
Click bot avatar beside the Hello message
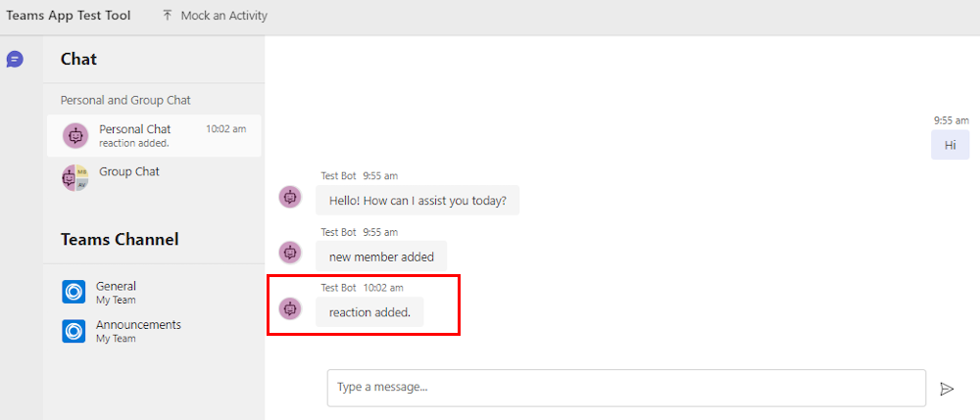click(x=290, y=197)
